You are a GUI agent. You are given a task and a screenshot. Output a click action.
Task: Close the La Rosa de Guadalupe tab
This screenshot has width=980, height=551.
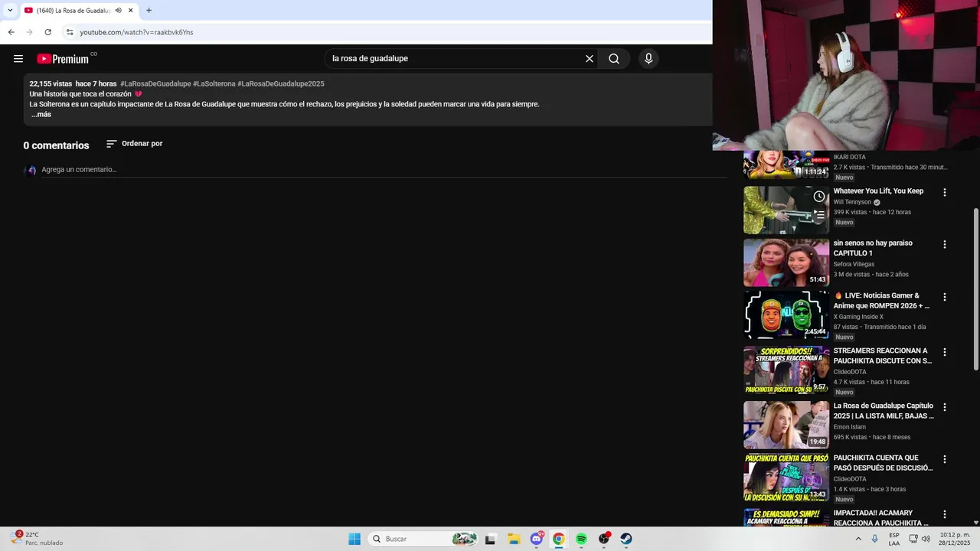coord(131,10)
